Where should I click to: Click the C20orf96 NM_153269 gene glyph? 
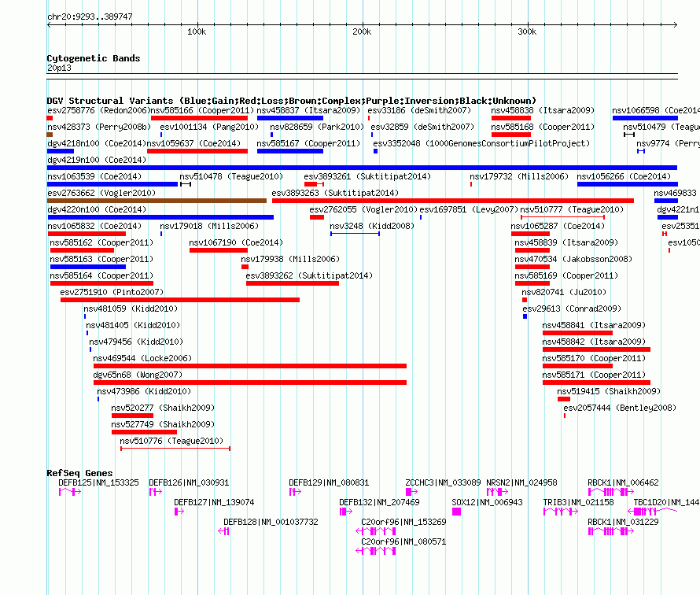pos(376,531)
